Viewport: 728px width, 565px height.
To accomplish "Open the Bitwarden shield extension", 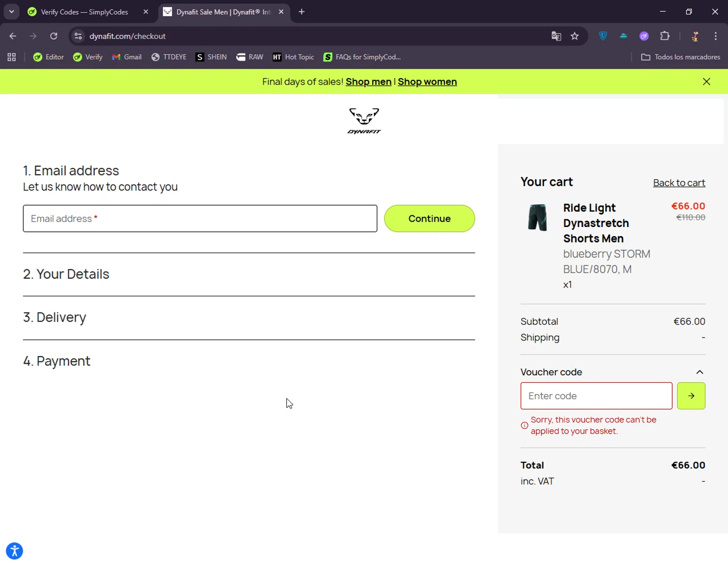I will click(603, 36).
